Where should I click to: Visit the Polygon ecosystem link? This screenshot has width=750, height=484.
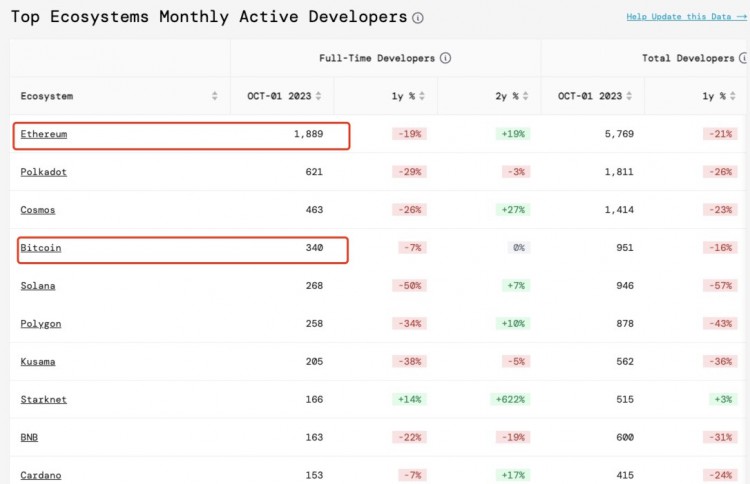pyautogui.click(x=41, y=324)
